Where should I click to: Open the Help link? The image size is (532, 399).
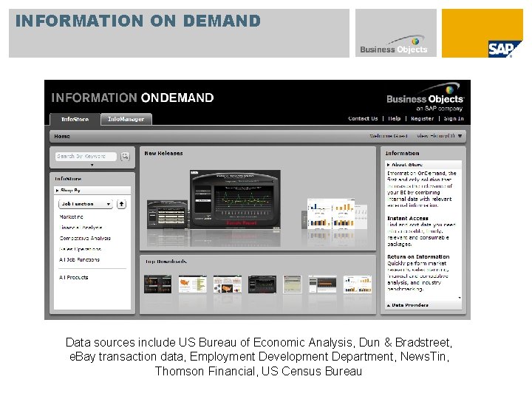point(395,118)
